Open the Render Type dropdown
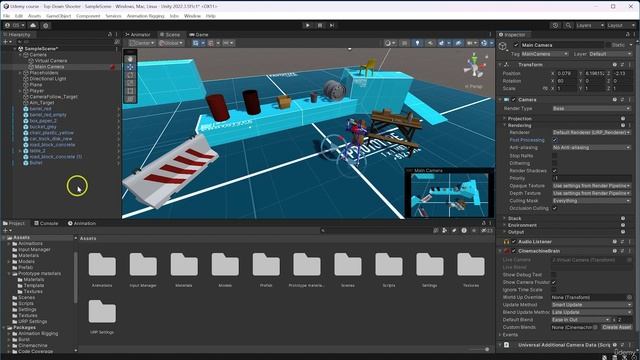 (x=591, y=109)
